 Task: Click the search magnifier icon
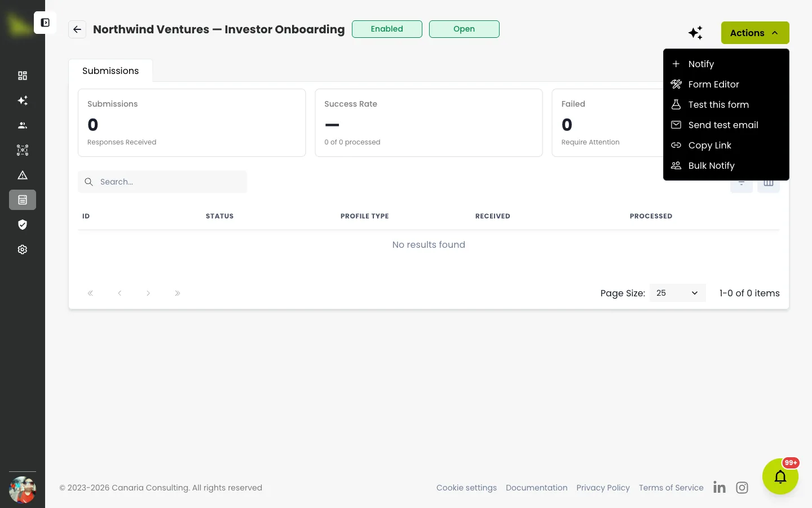pos(89,182)
